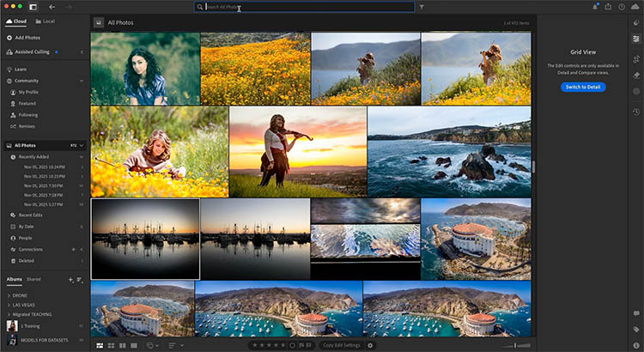Click the share icon at top right

(608, 7)
